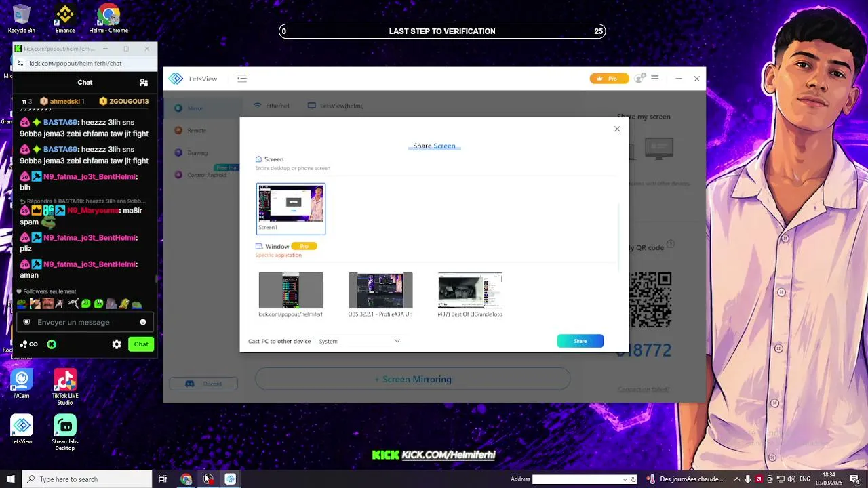The height and width of the screenshot is (488, 868).
Task: Click the username BASTA69 in the first chat message
Action: [x=60, y=123]
